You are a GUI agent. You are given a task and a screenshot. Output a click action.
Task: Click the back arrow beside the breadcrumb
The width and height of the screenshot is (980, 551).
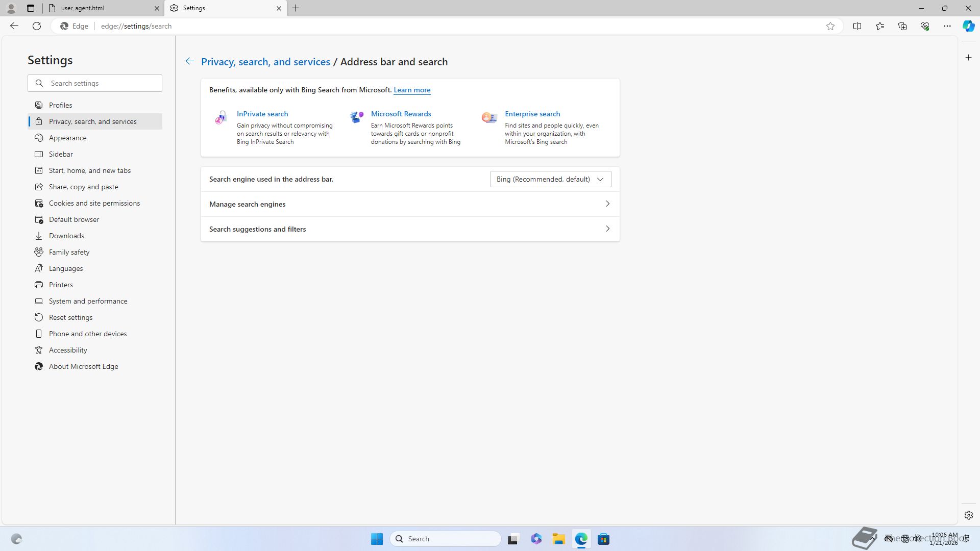coord(189,61)
